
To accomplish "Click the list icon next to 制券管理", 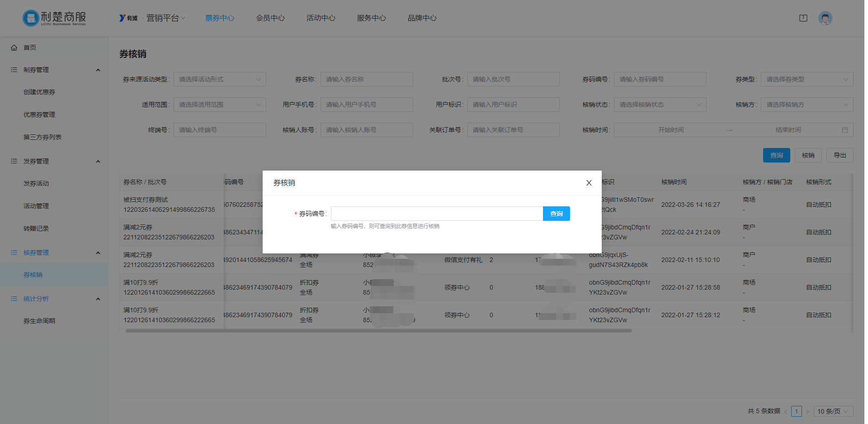I will (14, 70).
